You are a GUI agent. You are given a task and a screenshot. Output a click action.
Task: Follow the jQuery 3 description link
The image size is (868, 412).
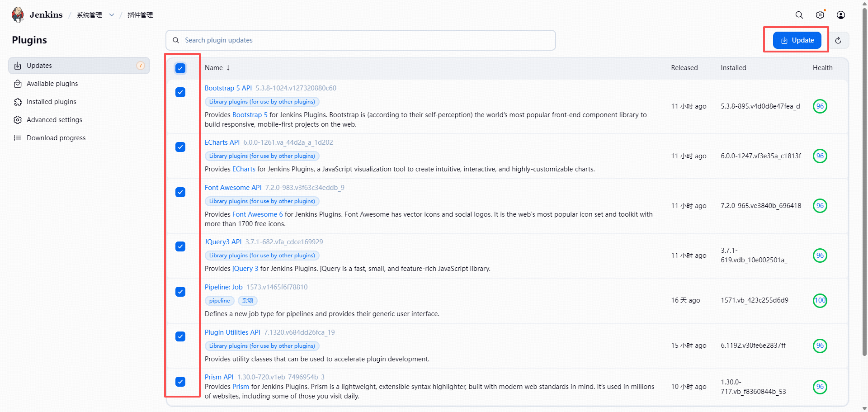point(245,269)
